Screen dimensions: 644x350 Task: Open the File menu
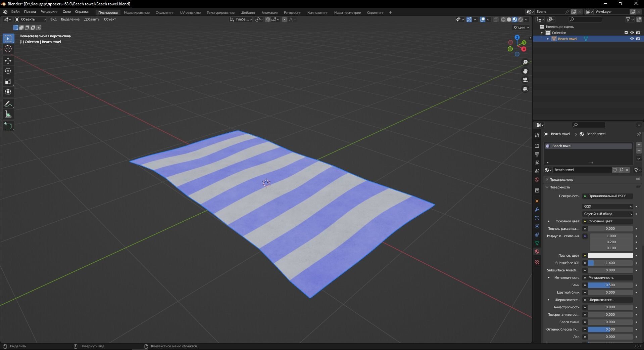click(15, 12)
